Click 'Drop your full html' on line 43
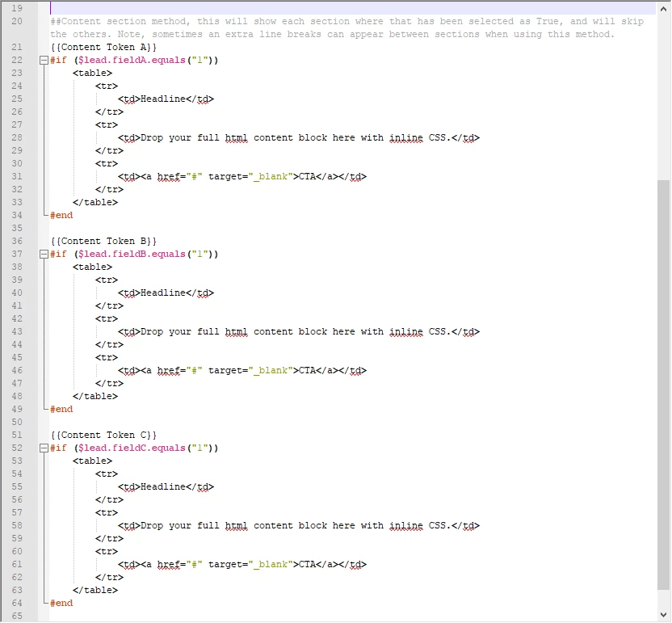The width and height of the screenshot is (672, 623). click(x=194, y=331)
